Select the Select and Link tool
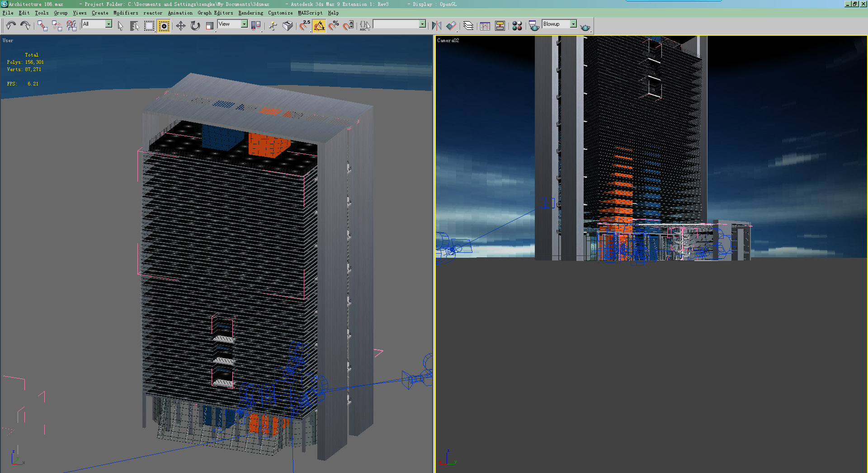868x473 pixels. [42, 25]
